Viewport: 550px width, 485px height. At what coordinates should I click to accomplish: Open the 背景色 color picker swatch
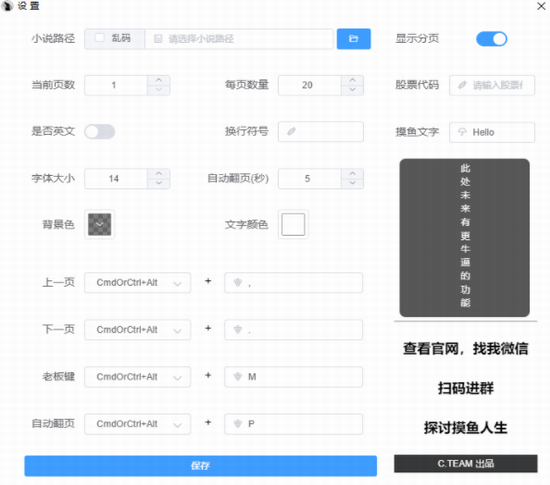tap(100, 224)
